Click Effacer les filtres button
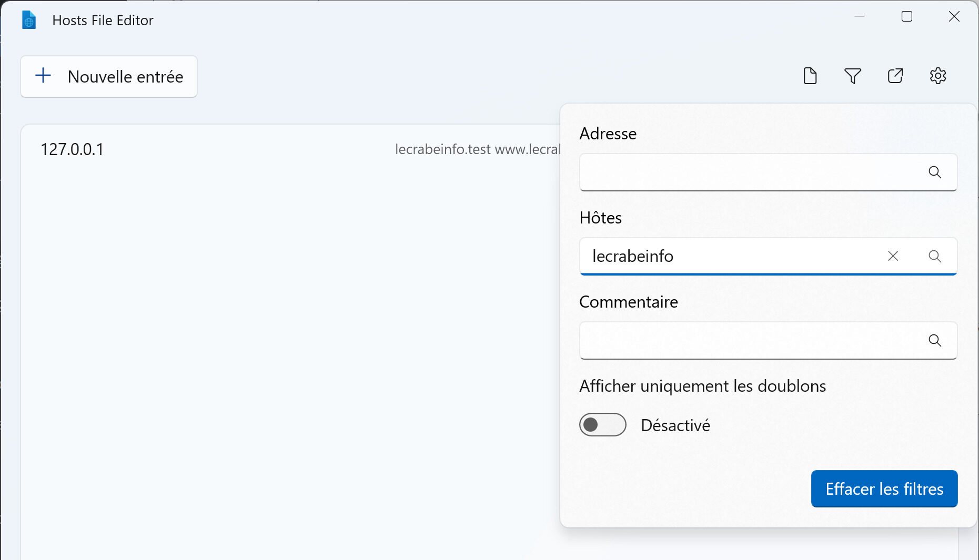The width and height of the screenshot is (979, 560). [884, 489]
